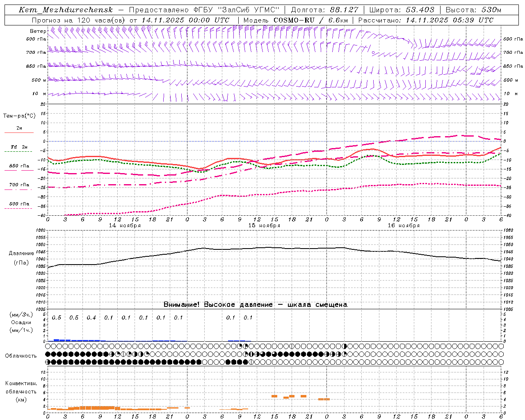Click the 500 м wind level label on the left

click(39, 80)
